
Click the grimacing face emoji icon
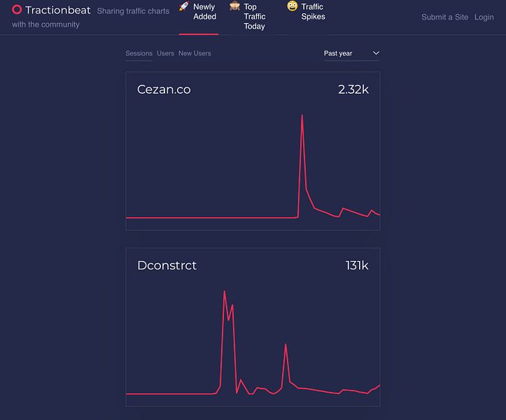point(293,6)
